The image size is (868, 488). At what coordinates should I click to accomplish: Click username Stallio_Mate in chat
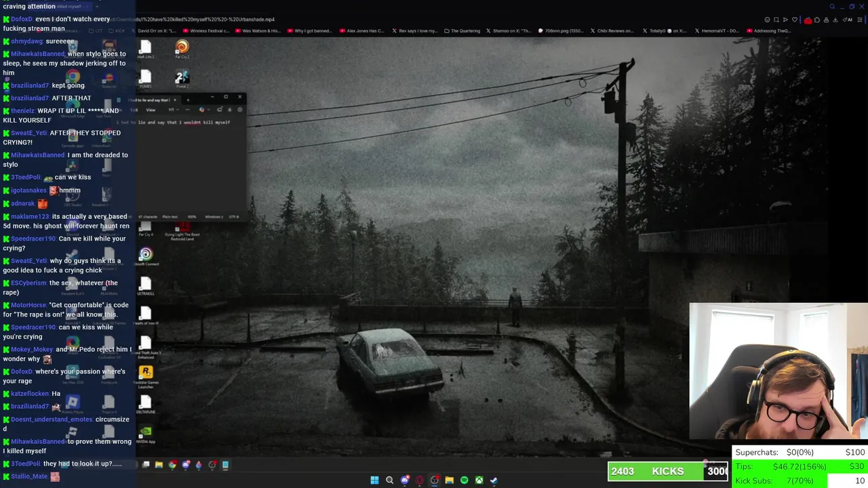29,476
